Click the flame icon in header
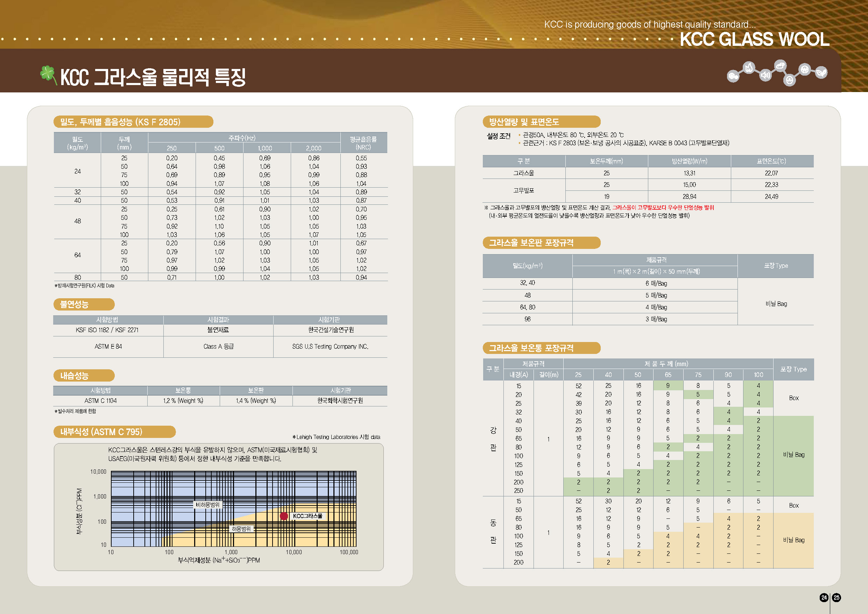The height and width of the screenshot is (614, 868). [x=749, y=68]
